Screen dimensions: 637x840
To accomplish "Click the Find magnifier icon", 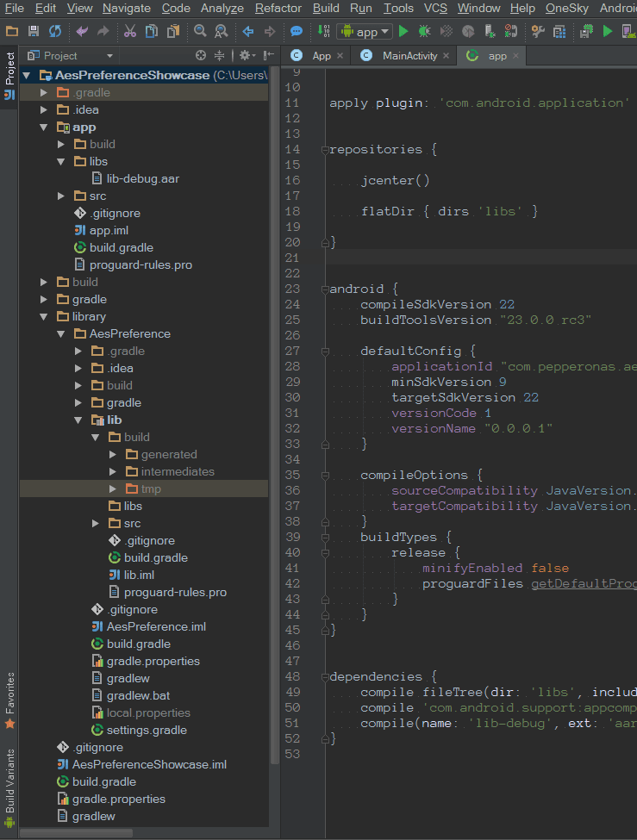I will 200,31.
